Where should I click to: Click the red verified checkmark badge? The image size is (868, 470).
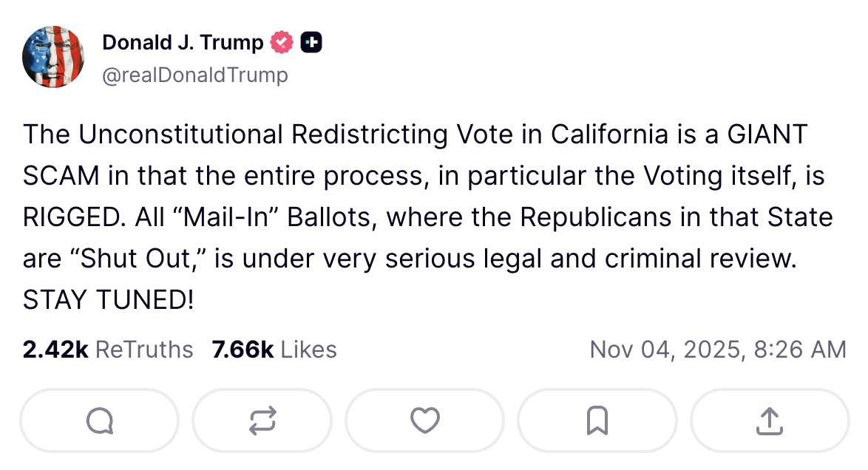tap(282, 43)
